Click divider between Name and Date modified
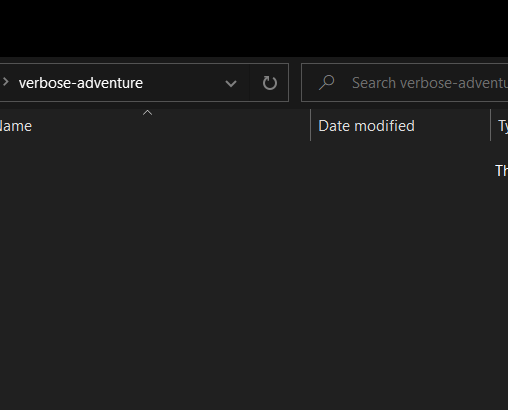508x410 pixels. (310, 125)
